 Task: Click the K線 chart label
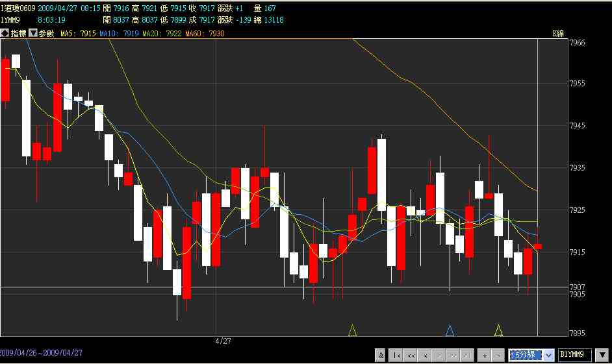coord(559,34)
